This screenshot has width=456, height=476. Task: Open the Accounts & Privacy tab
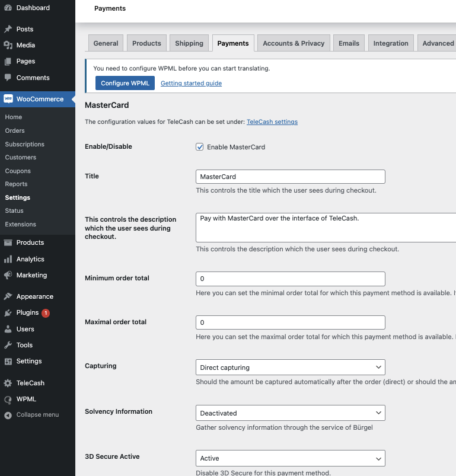click(x=294, y=43)
